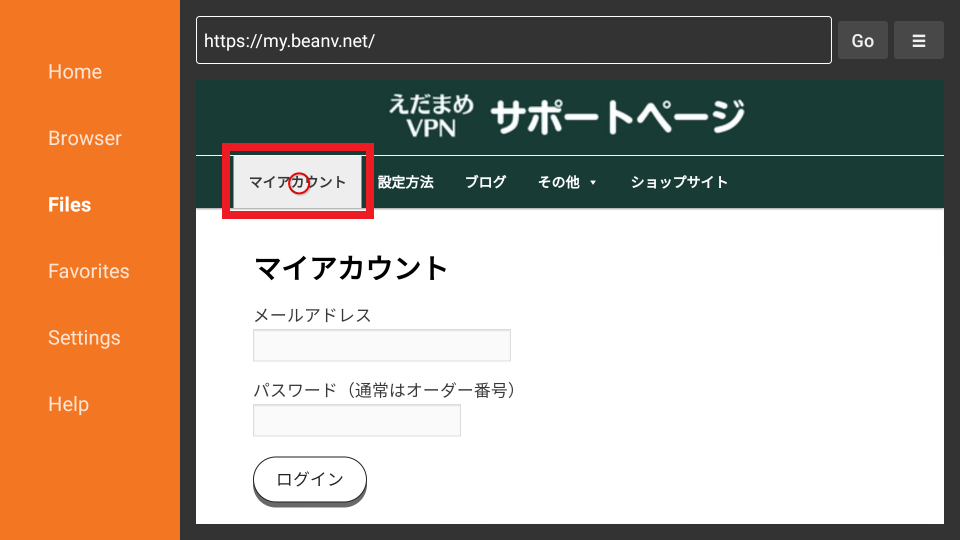960x540 pixels.
Task: Click the えだまめVPN サポートページ header logo
Action: tap(567, 115)
